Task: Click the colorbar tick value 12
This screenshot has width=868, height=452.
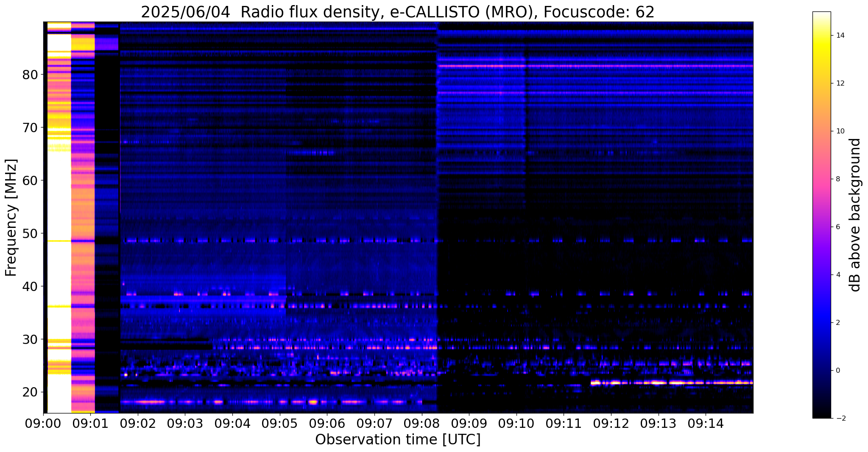Action: click(x=840, y=83)
